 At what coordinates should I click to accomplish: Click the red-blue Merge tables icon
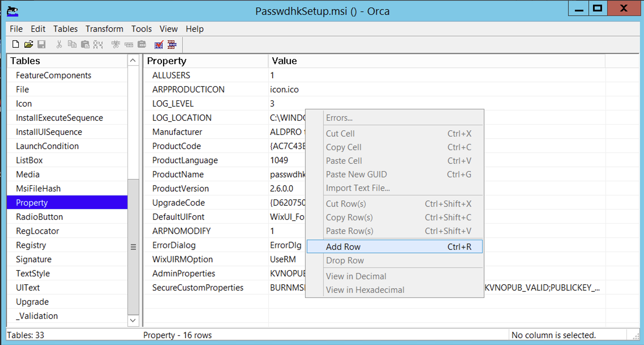pyautogui.click(x=172, y=44)
